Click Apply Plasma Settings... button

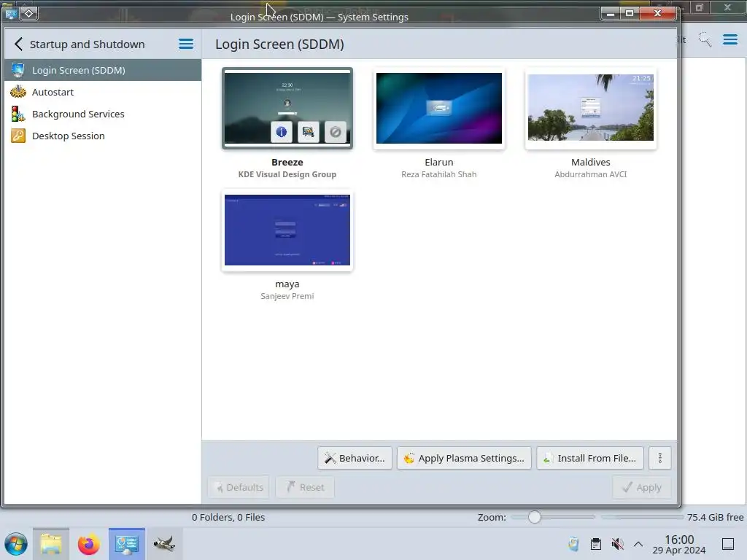point(464,458)
